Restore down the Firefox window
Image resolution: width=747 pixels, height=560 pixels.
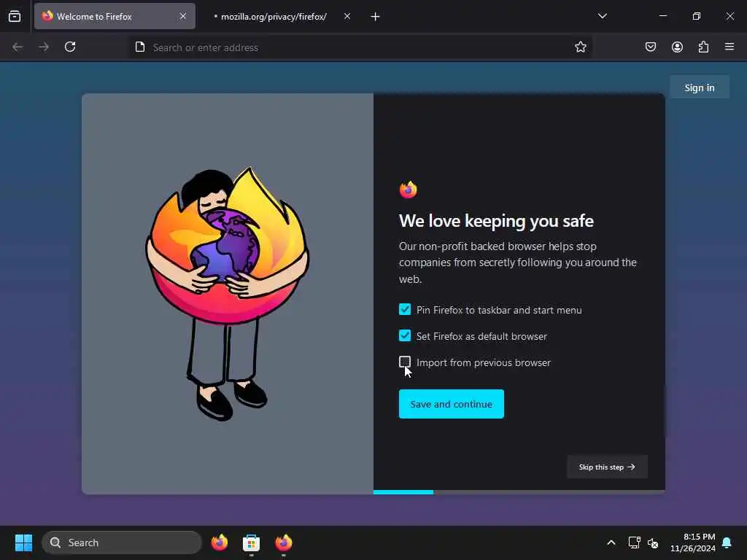point(697,16)
